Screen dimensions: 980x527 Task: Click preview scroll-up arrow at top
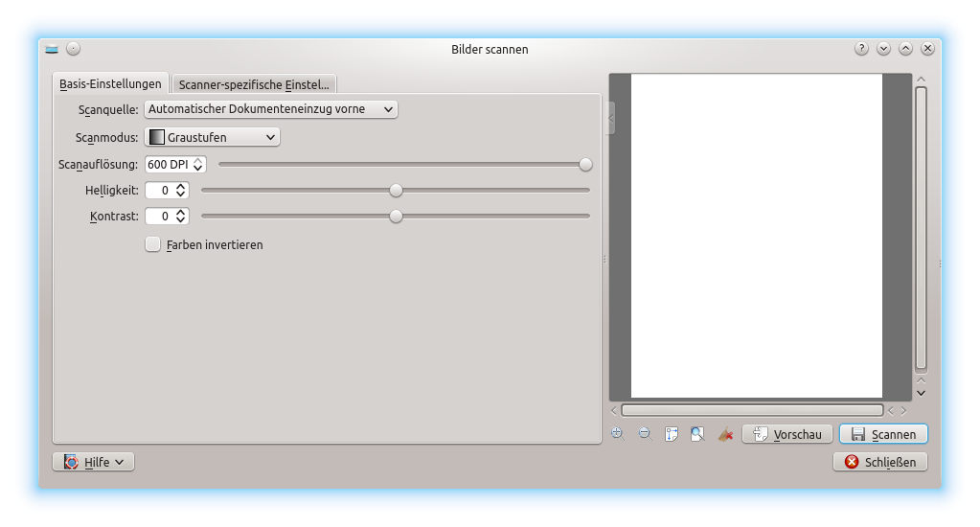pos(921,80)
